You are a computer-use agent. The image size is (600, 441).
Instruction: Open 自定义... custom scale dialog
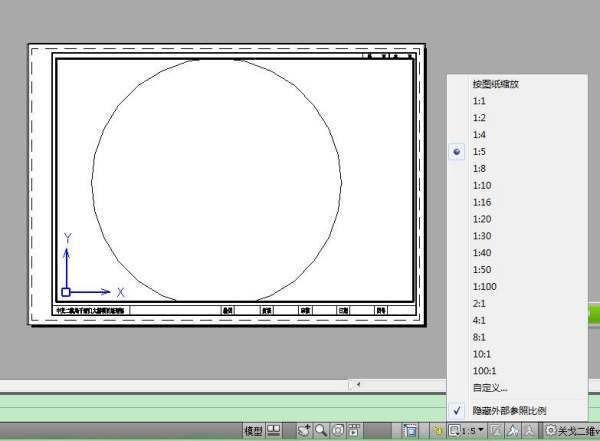coord(517,388)
